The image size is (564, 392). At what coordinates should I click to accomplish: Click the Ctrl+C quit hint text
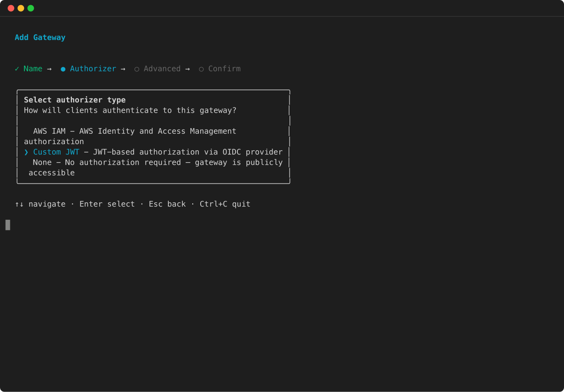(225, 204)
